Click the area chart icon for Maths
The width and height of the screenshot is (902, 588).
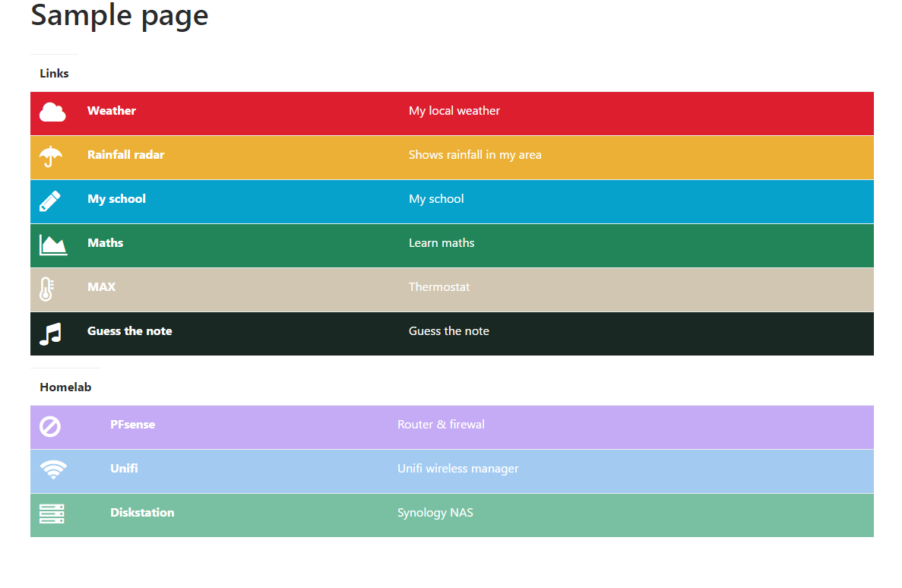coord(53,245)
